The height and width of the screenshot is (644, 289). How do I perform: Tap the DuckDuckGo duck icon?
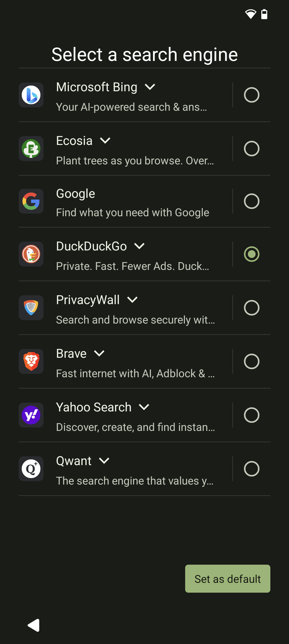31,254
